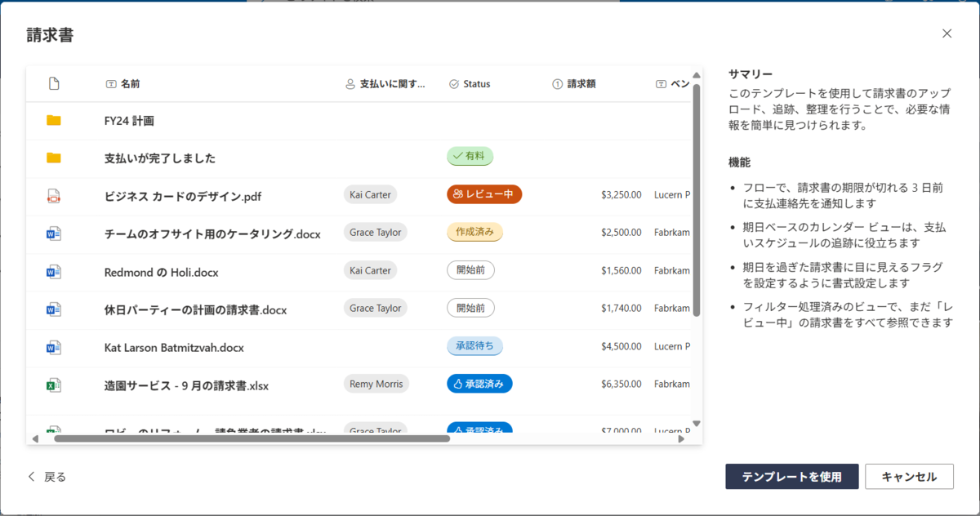This screenshot has width=980, height=516.
Task: Click the 承認待ち status pill
Action: coord(474,345)
